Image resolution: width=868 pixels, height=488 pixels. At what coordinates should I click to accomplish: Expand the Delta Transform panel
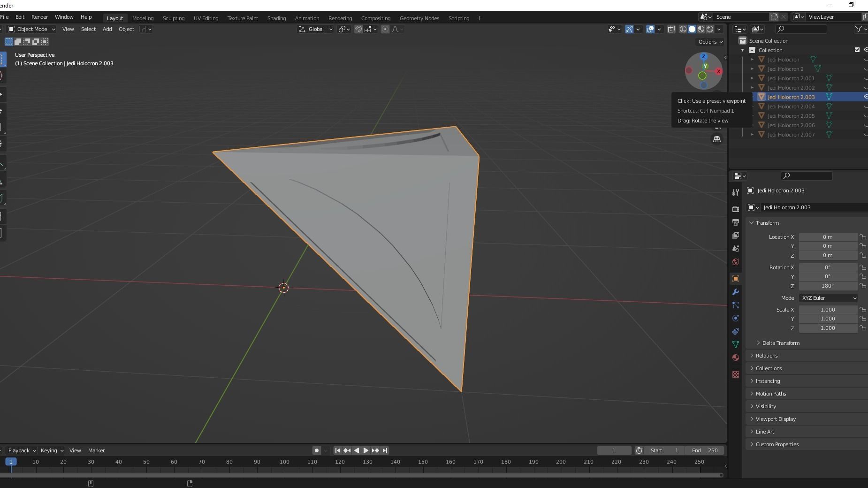click(781, 343)
